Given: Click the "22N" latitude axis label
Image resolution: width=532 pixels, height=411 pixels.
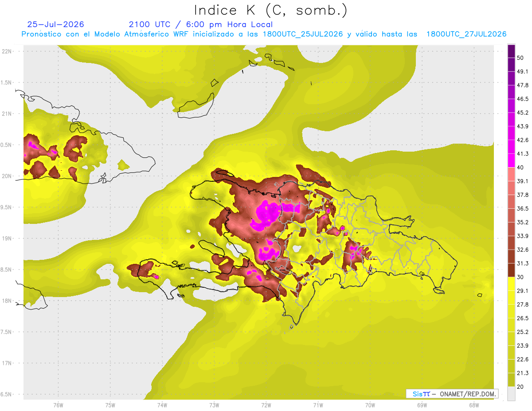Looking at the screenshot, I should (x=7, y=51).
